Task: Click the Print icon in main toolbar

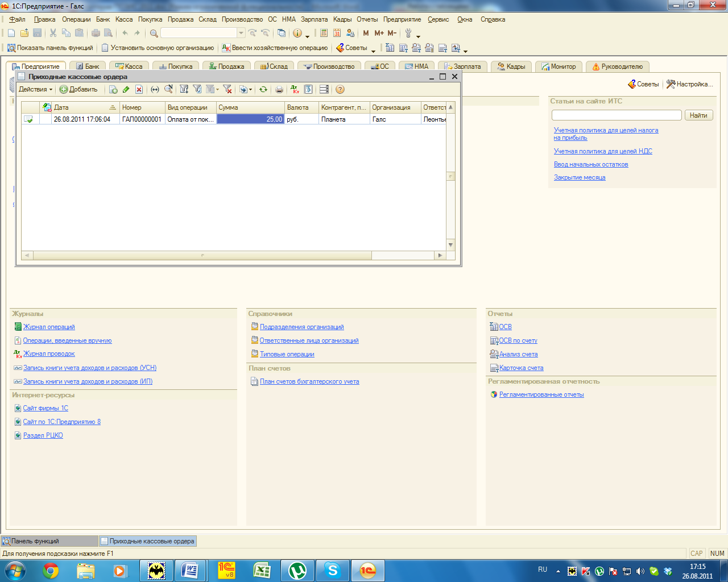Action: 96,33
